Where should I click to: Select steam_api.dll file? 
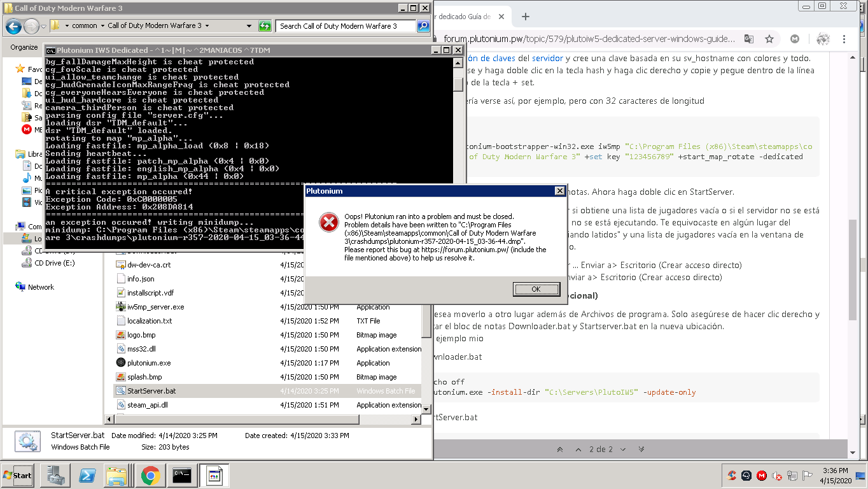[148, 405]
